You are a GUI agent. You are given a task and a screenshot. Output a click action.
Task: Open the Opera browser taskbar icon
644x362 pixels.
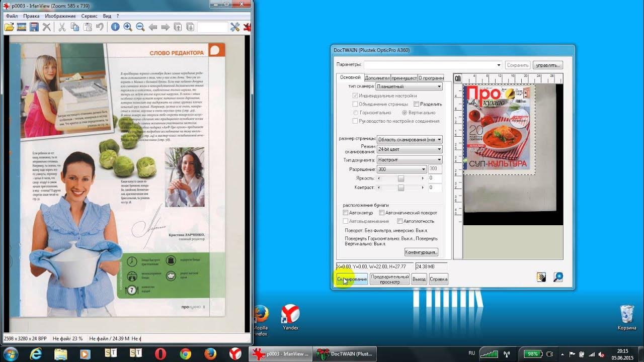pos(160,354)
